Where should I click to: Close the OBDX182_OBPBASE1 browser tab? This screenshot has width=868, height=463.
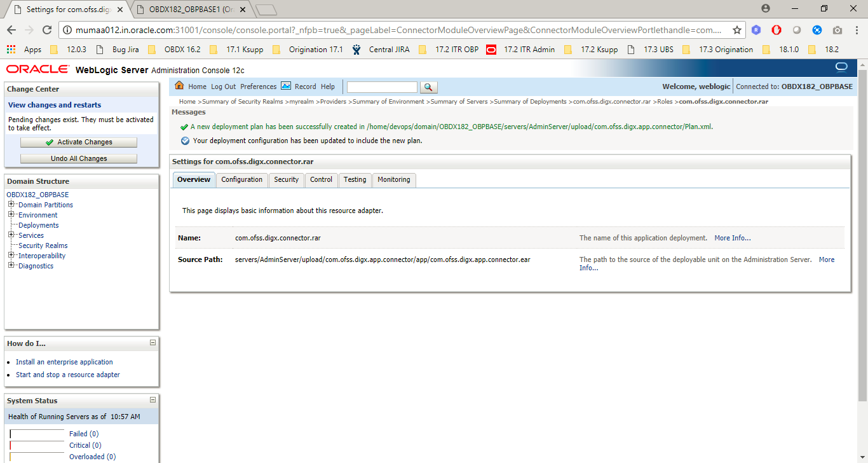pyautogui.click(x=243, y=10)
